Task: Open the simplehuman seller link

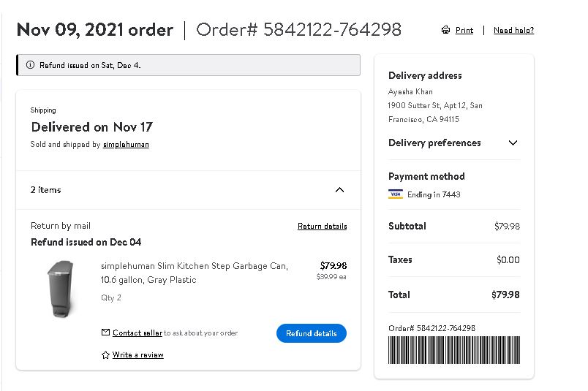Action: pyautogui.click(x=126, y=144)
